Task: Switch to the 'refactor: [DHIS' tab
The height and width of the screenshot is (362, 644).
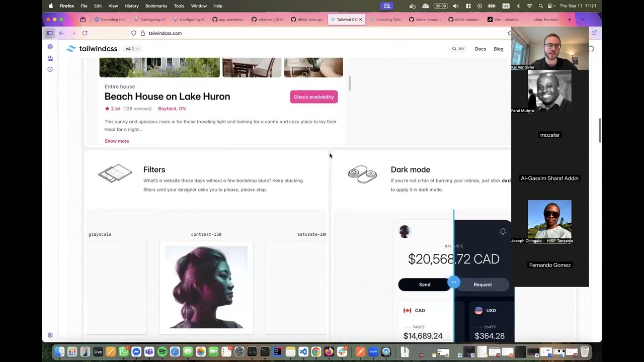Action: click(268, 20)
